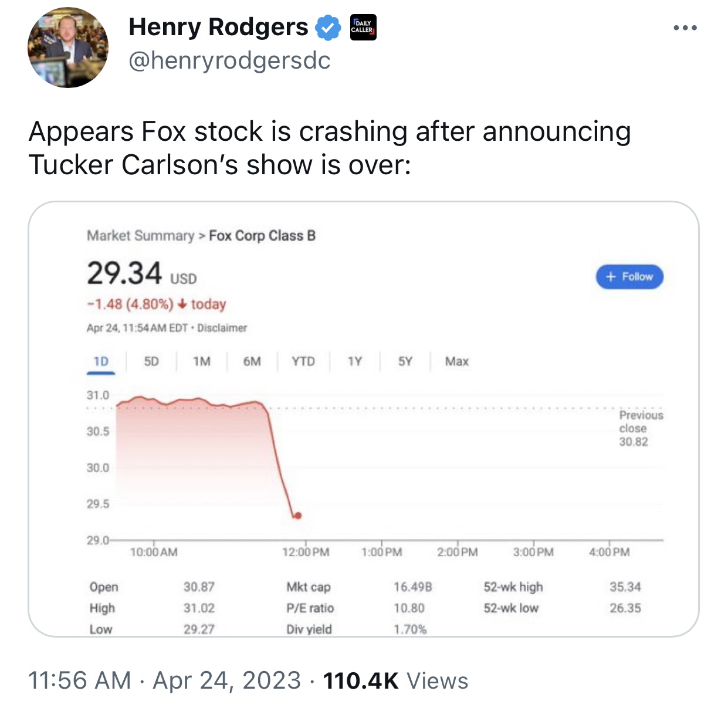728x718 pixels.
Task: Click the Market Summary breadcrumb
Action: [x=140, y=236]
